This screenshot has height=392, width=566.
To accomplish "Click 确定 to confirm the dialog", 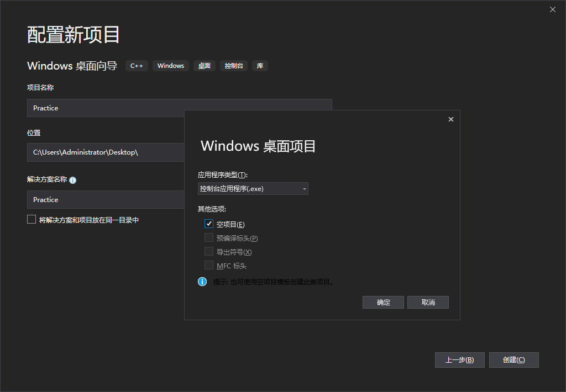I will [383, 302].
